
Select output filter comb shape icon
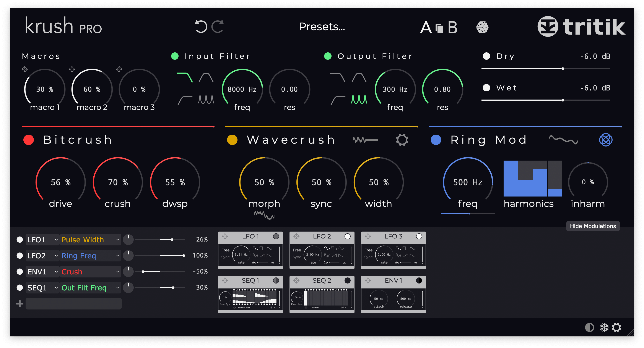[359, 100]
